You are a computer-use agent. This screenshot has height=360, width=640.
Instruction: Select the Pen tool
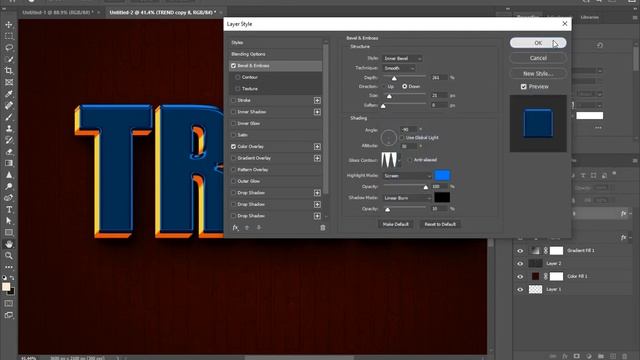tap(9, 198)
